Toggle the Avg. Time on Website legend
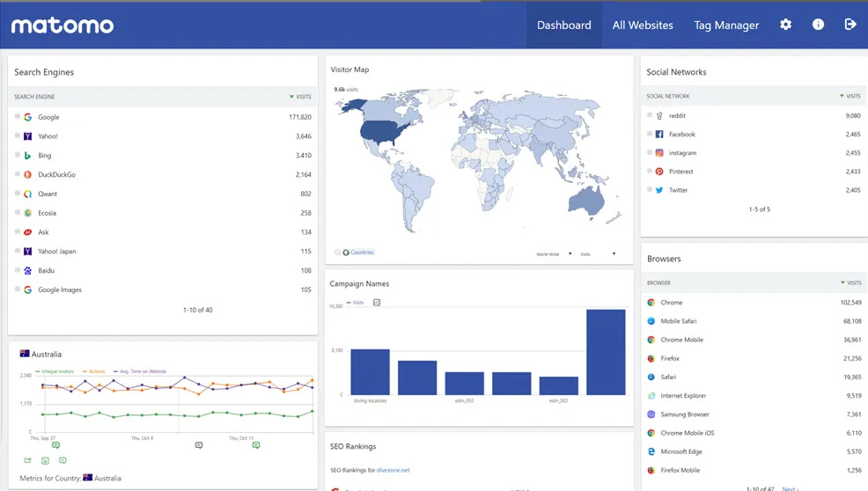Screen dimensions: 868x491 click(x=139, y=371)
